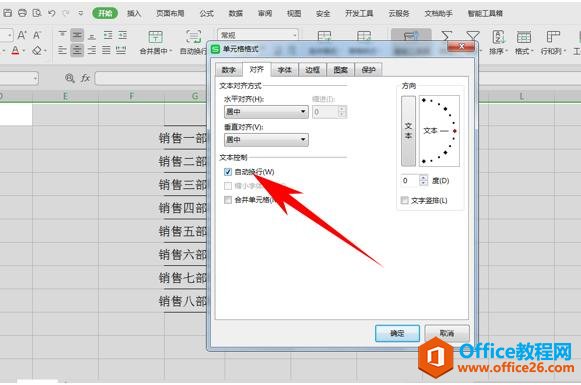The height and width of the screenshot is (385, 581).
Task: Switch to 数字 tab in dialog
Action: coord(229,70)
